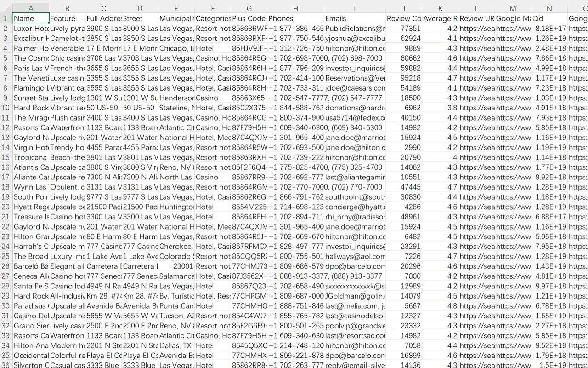Image resolution: width=588 pixels, height=368 pixels.
Task: Click the select-all corner box
Action: click(6, 8)
